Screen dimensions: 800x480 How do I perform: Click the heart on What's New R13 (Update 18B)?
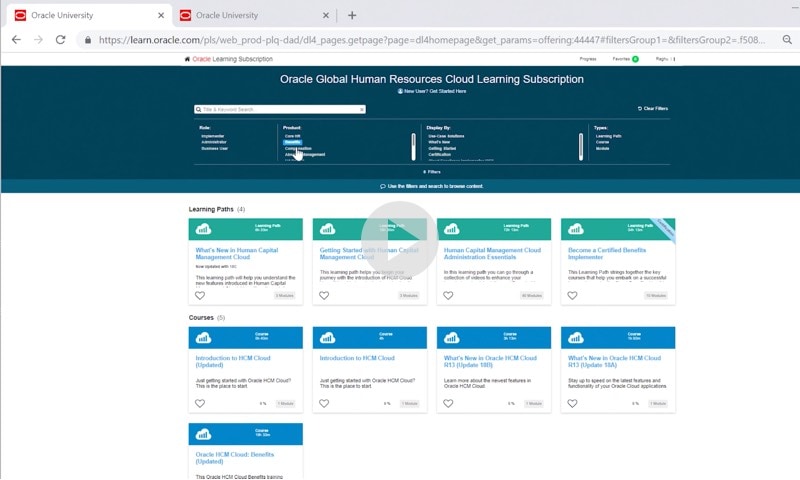pos(448,403)
